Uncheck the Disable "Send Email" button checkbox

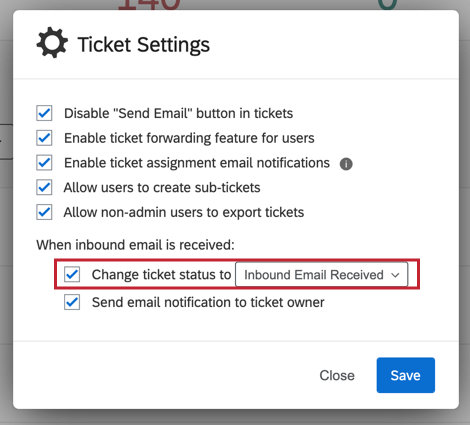pyautogui.click(x=44, y=113)
